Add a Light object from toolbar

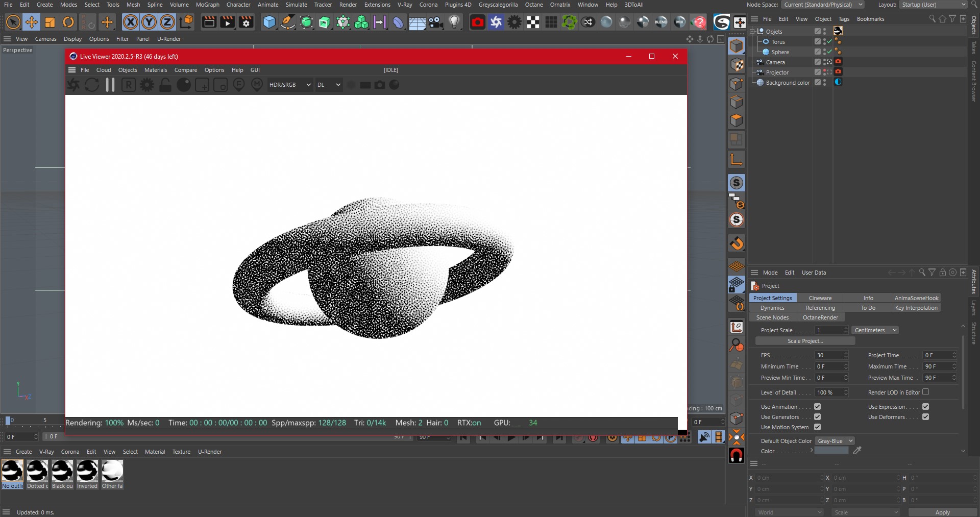click(x=454, y=22)
